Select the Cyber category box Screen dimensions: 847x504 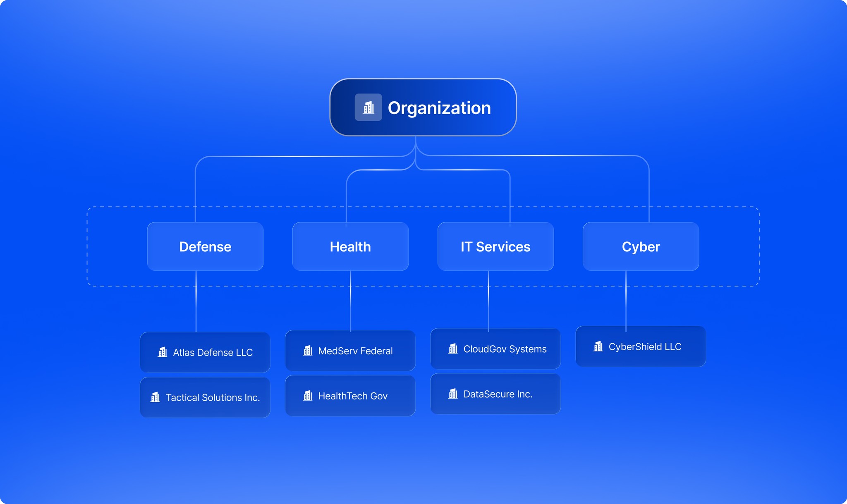641,246
